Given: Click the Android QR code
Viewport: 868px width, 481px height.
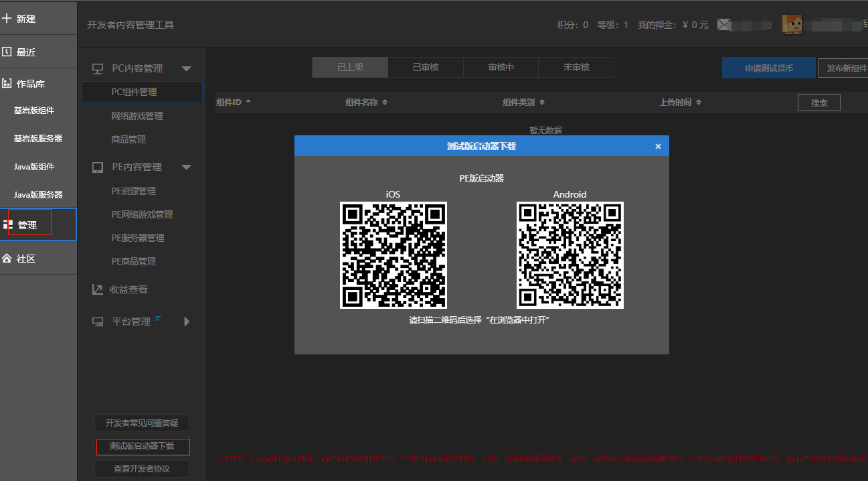Looking at the screenshot, I should pos(570,255).
